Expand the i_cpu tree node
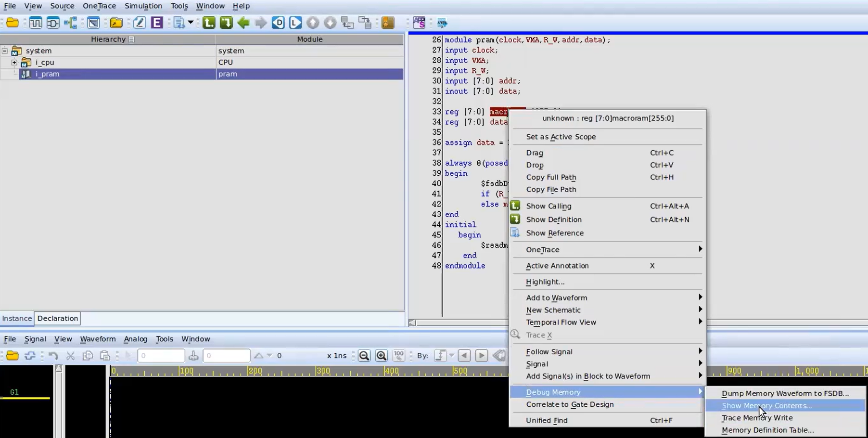Viewport: 868px width, 438px height. (14, 62)
